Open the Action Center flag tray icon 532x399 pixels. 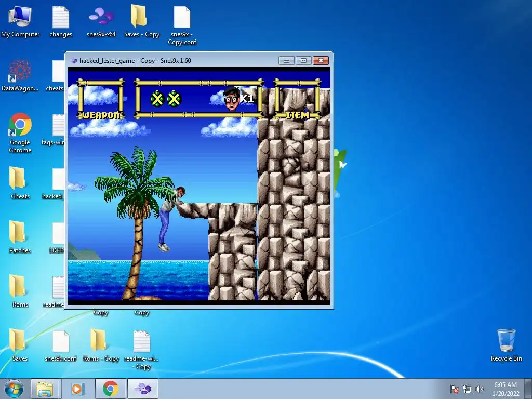[455, 389]
